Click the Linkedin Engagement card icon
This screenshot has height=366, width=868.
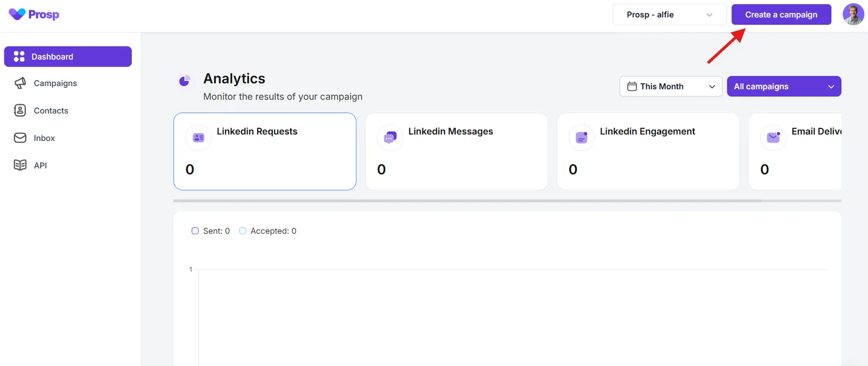pos(582,138)
